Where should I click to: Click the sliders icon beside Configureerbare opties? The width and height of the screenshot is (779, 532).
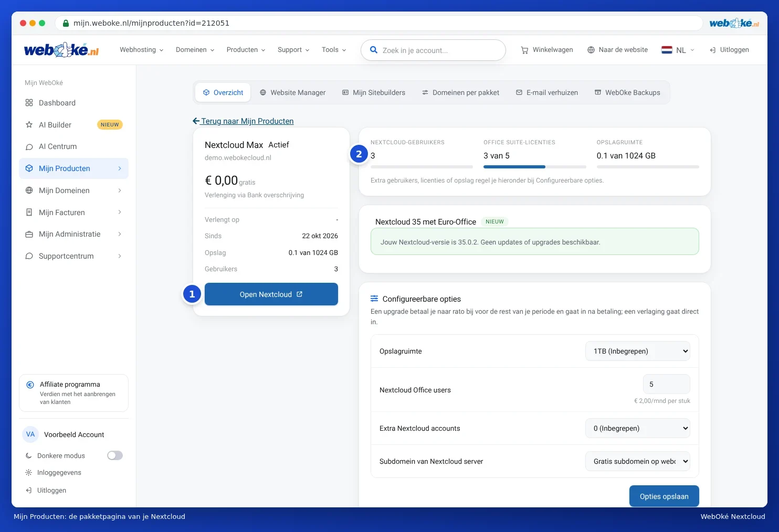(x=374, y=299)
